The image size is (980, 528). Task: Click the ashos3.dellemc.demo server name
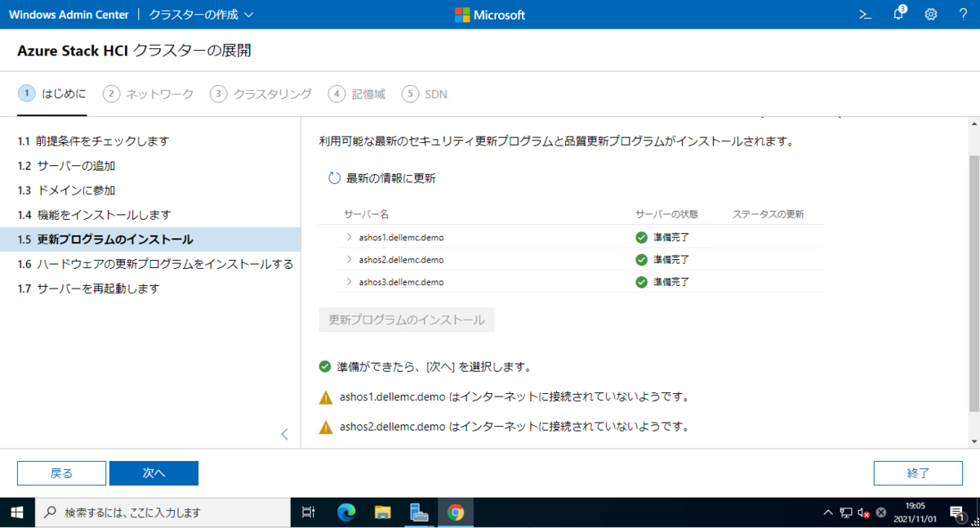[x=401, y=282]
